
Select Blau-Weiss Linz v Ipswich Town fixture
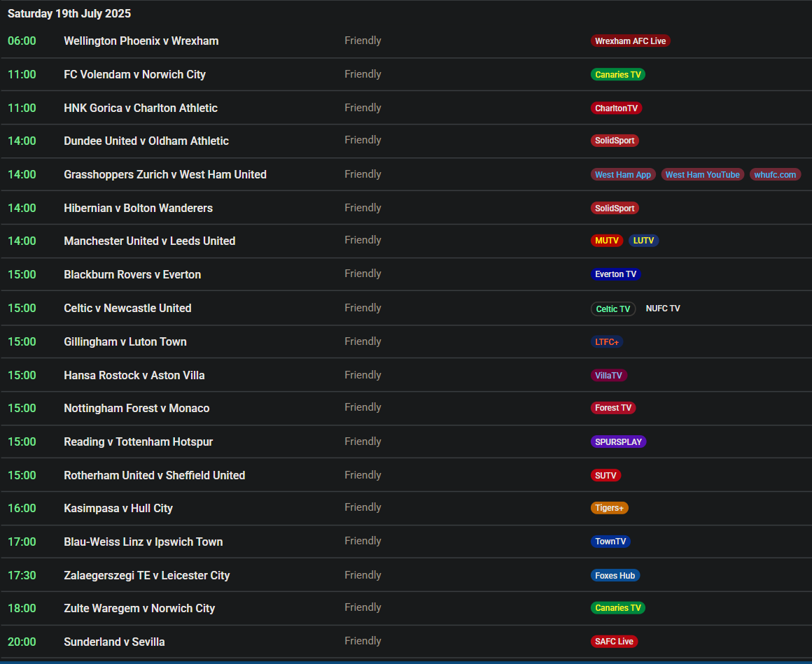(x=143, y=542)
